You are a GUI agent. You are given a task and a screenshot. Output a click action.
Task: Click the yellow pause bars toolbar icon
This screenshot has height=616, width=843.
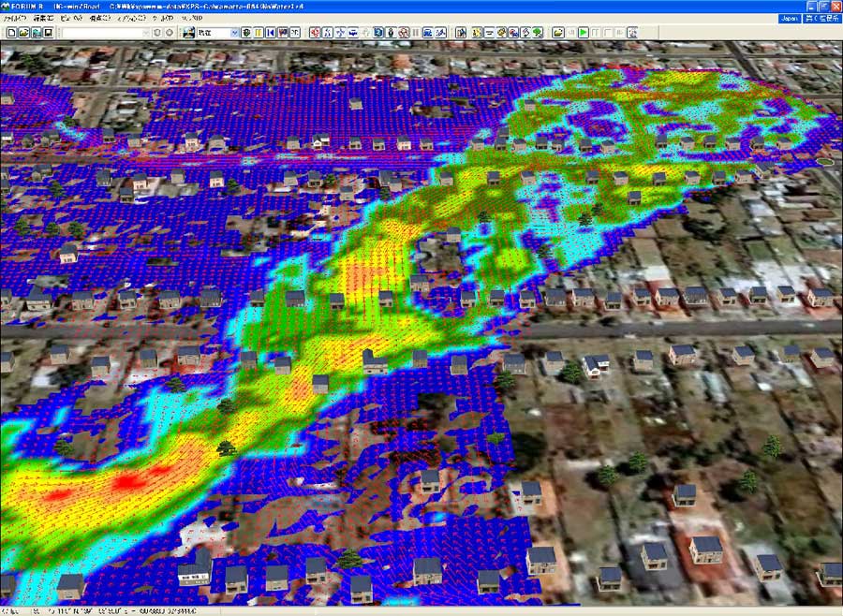259,33
